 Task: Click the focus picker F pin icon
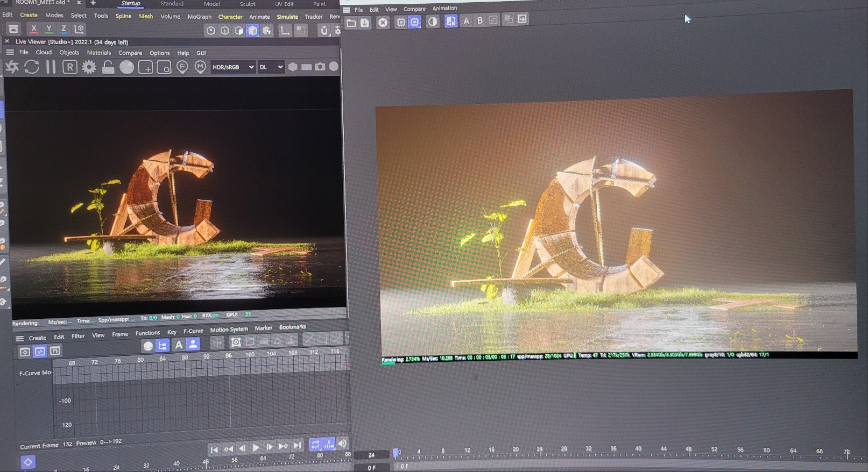click(x=182, y=67)
